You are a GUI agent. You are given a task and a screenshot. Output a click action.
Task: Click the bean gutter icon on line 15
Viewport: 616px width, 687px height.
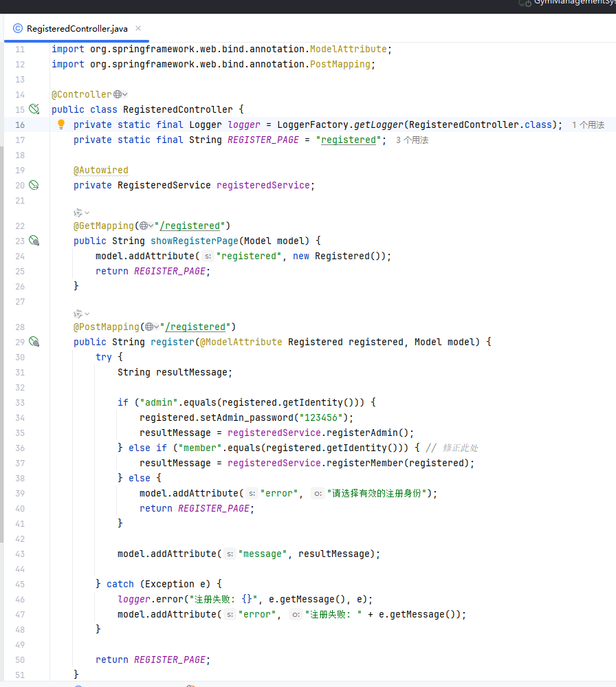(x=34, y=109)
